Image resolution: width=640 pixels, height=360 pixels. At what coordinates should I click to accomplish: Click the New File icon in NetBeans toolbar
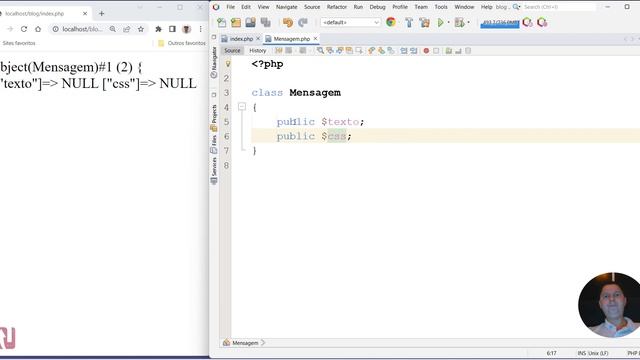(222, 22)
